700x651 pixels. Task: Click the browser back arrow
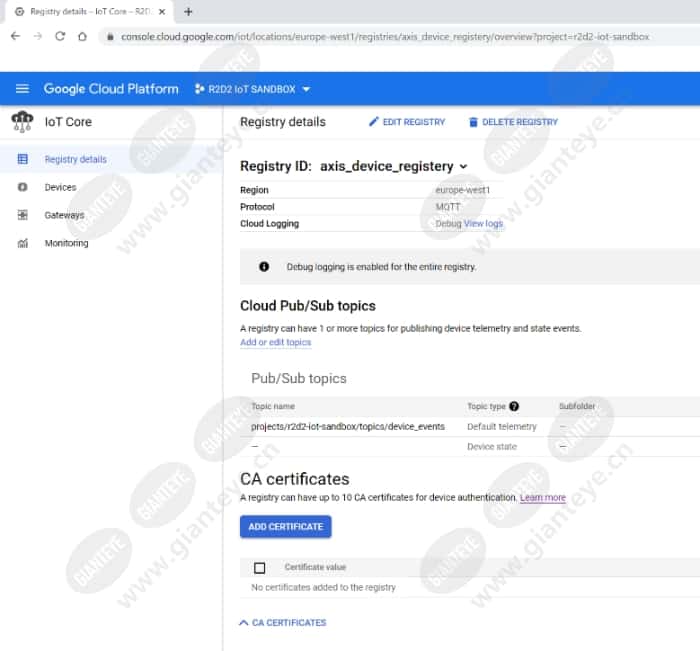point(15,36)
